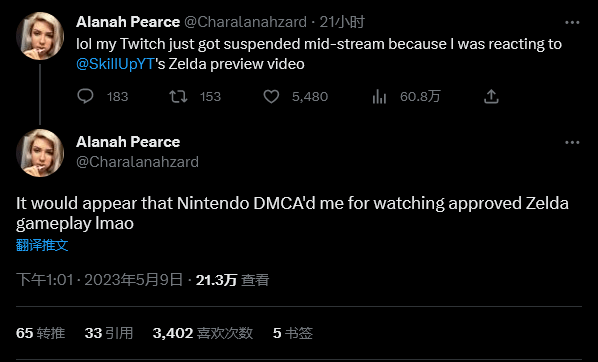
Task: Like the first tweet with heart icon
Action: point(271,97)
